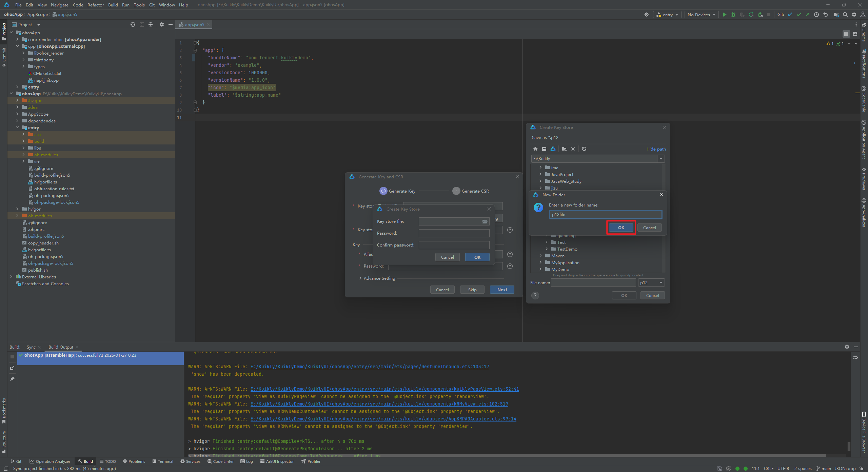Click the Desktop directory icon
Viewport: 868px width, 472px height.
[544, 149]
